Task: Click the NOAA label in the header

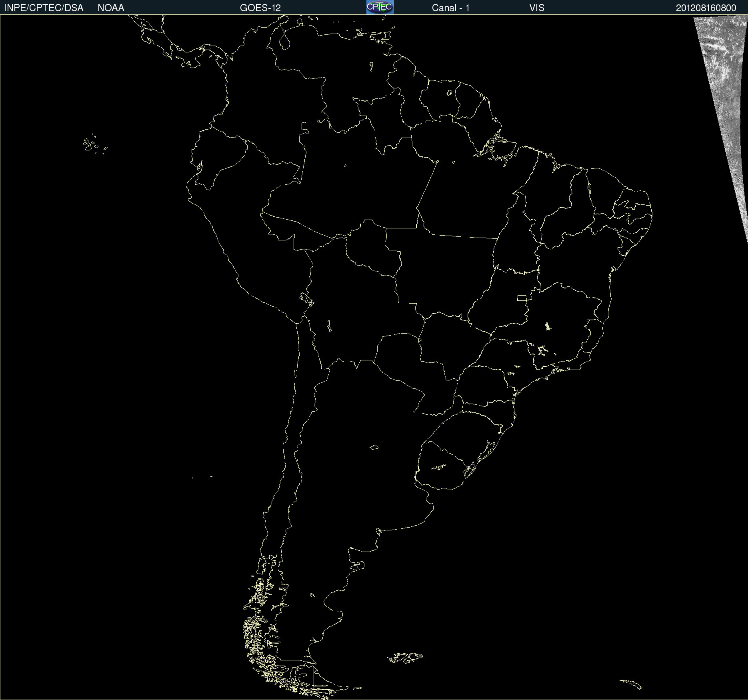Action: pyautogui.click(x=111, y=8)
